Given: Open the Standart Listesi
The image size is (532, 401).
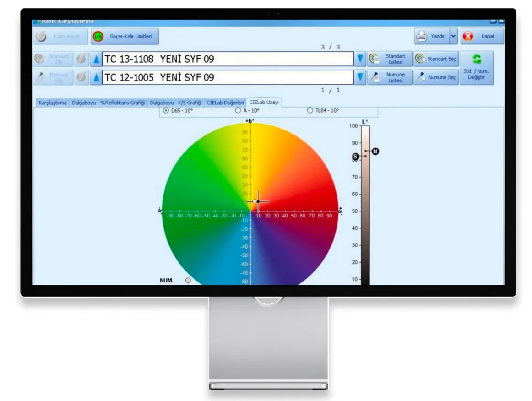Looking at the screenshot, I should click(x=390, y=59).
